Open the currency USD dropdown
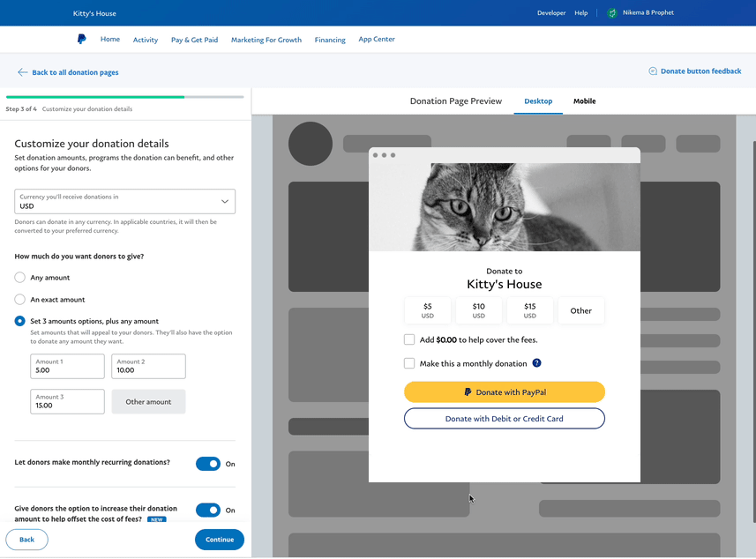The image size is (756, 559). pos(125,201)
